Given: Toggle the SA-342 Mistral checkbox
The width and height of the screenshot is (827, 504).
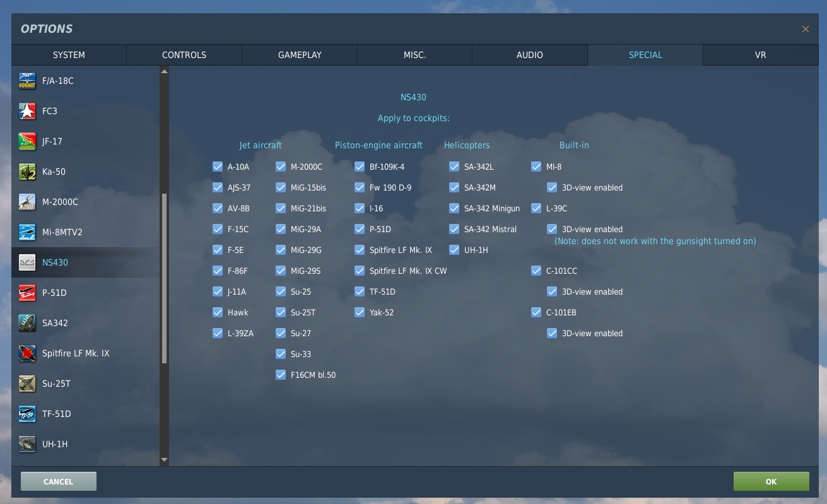Looking at the screenshot, I should [454, 229].
